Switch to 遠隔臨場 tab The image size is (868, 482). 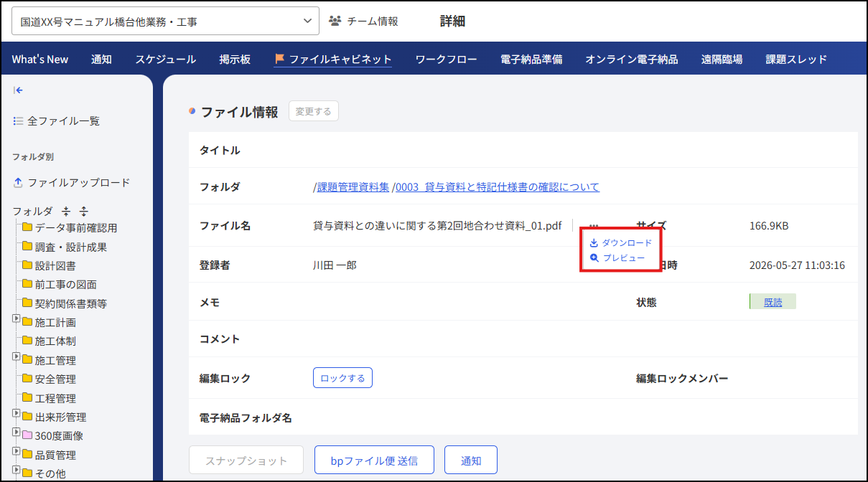722,60
